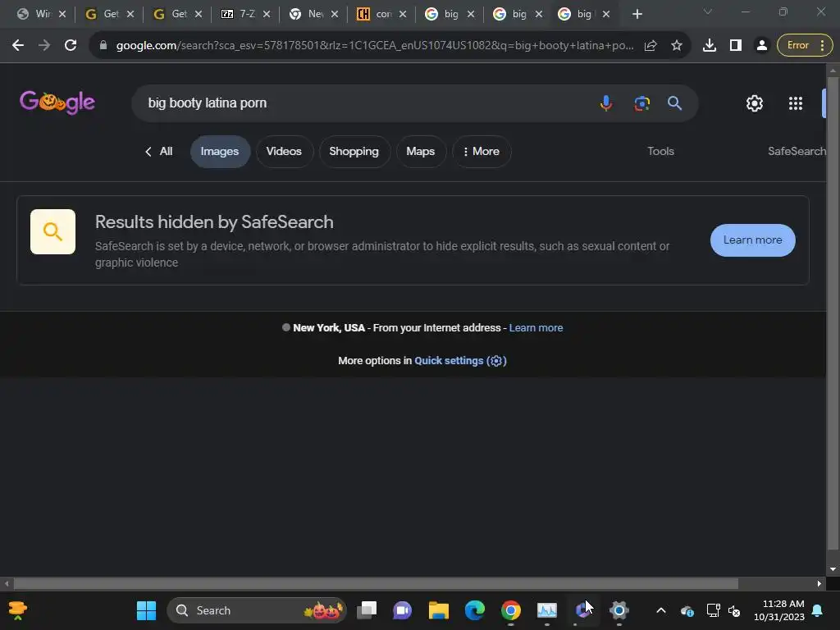
Task: Open Task View from the taskbar
Action: (367, 610)
